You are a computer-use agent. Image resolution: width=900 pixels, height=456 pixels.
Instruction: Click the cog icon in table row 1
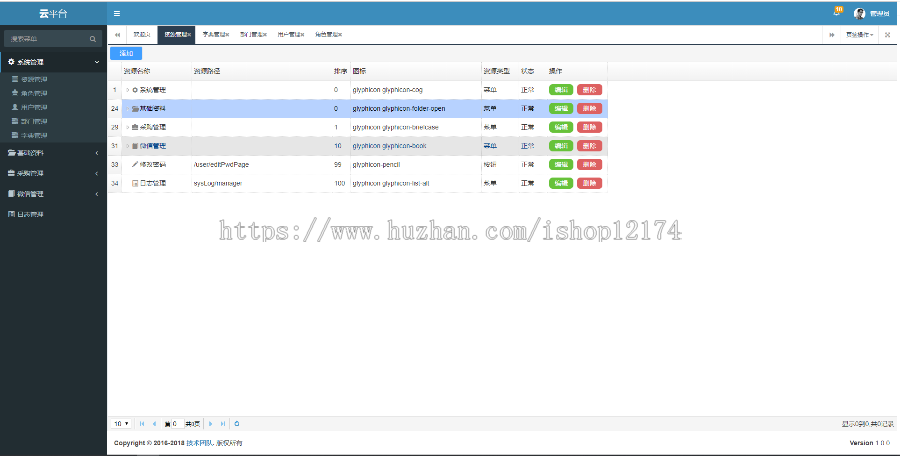coord(135,90)
